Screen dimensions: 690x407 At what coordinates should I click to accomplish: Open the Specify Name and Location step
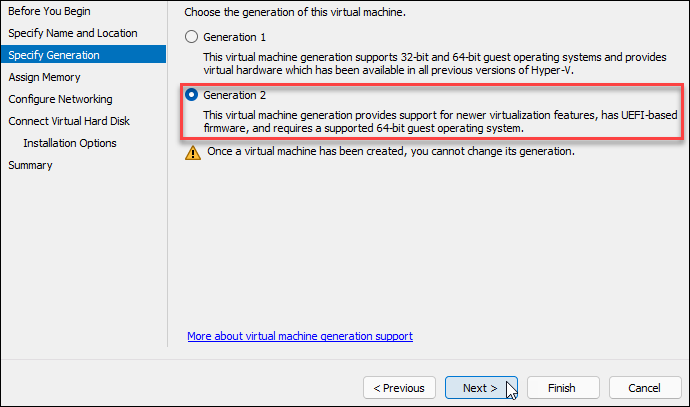72,33
